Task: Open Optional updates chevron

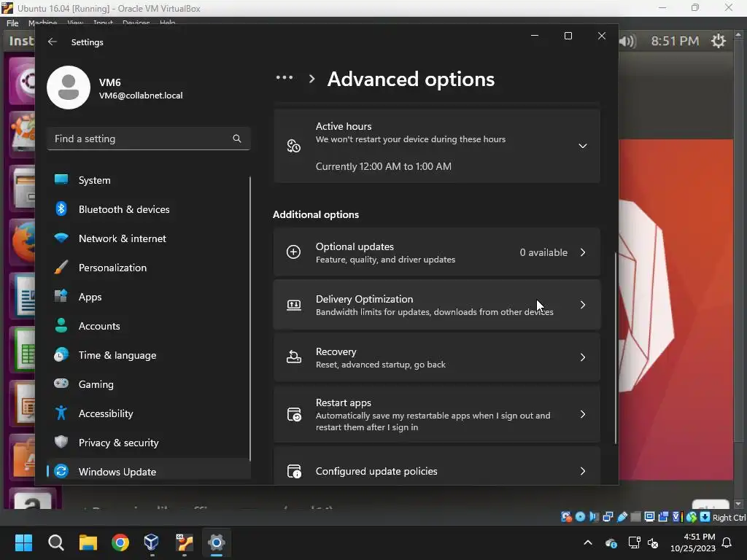Action: click(x=583, y=252)
